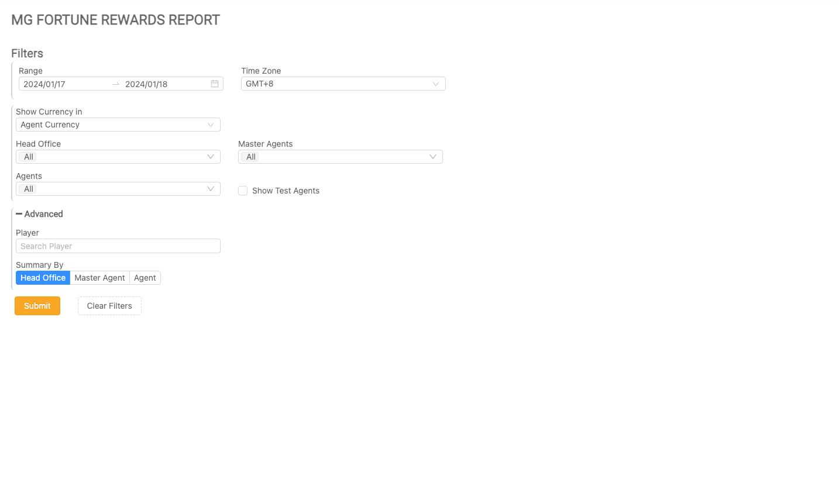This screenshot has height=504, width=839.
Task: Click the arrow between range dates
Action: click(116, 84)
